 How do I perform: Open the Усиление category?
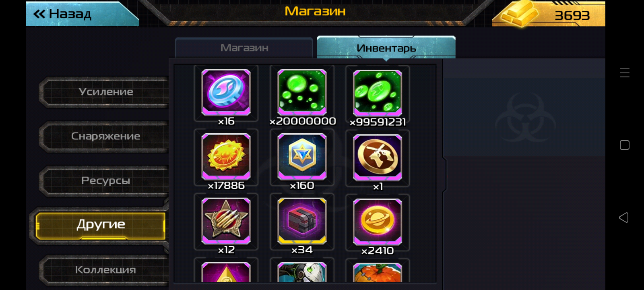[x=105, y=92]
